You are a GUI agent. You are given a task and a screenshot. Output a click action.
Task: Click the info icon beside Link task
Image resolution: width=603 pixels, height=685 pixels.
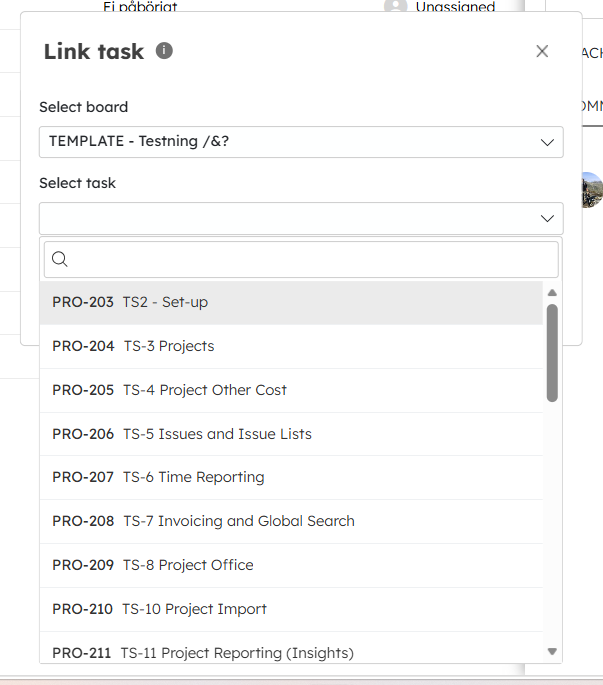pos(164,51)
